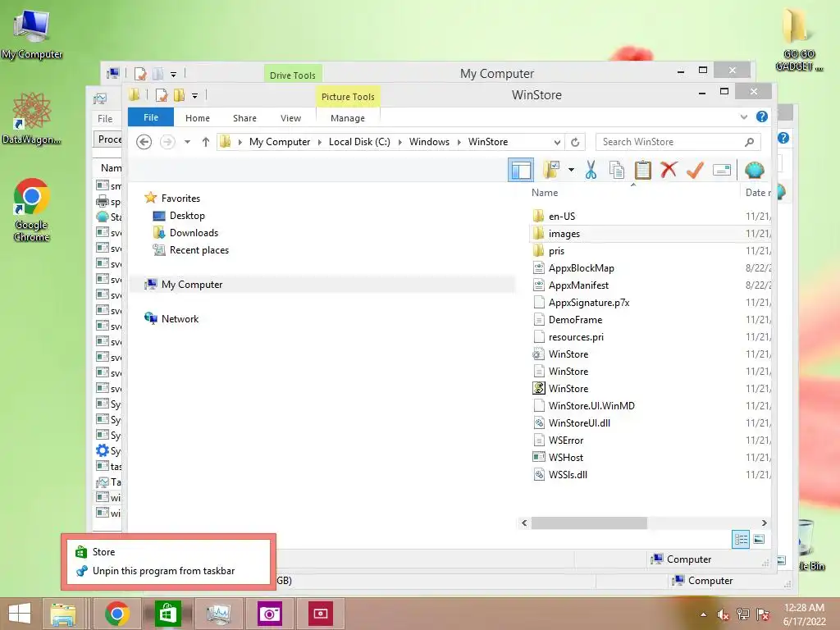Switch to the Details view button
This screenshot has height=630, width=840.
point(741,540)
